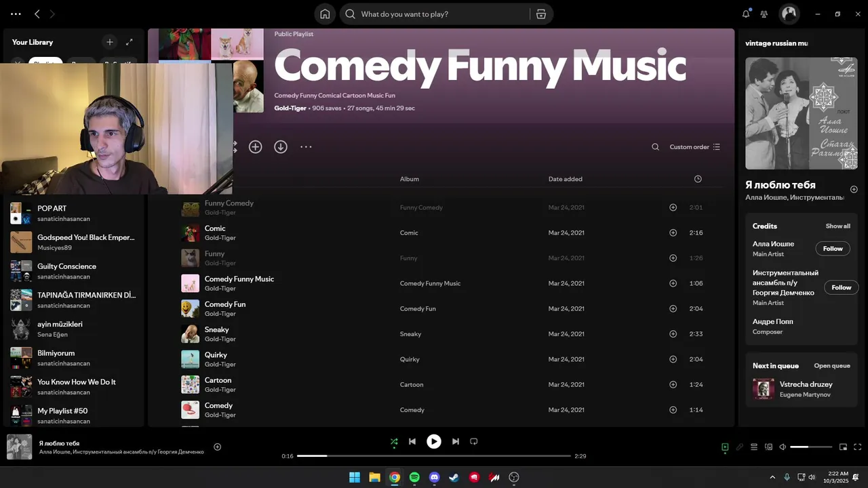Open File Explorer from the taskbar
Screen dimensions: 868x488
[374, 477]
